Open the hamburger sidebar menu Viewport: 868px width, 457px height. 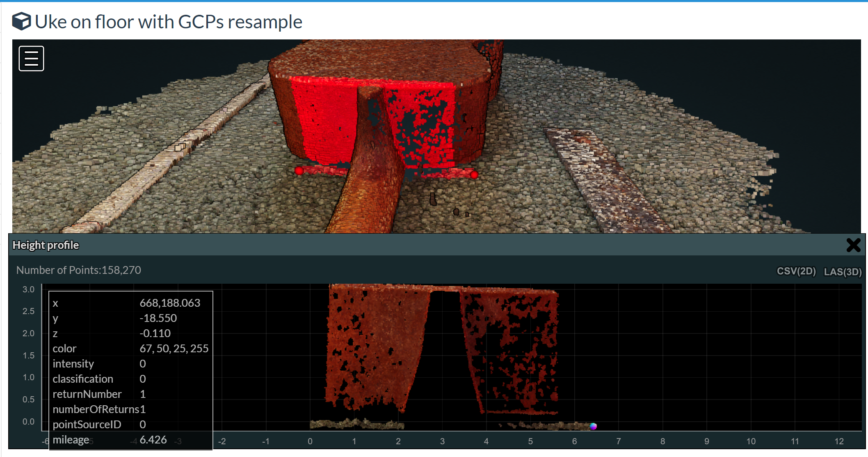pos(31,58)
